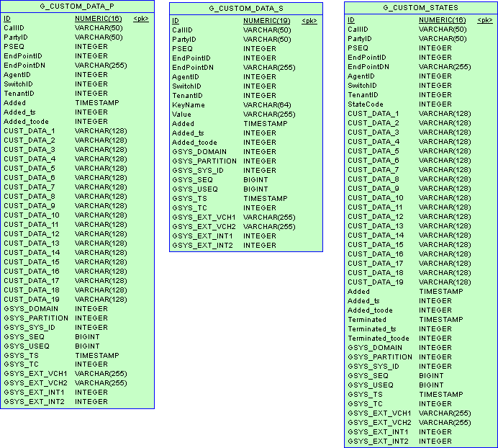Viewport: 498px width, 448px height.
Task: Select GSYS_DOMAIN in G_CUSTOM_DATA_P table
Action: click(x=31, y=309)
